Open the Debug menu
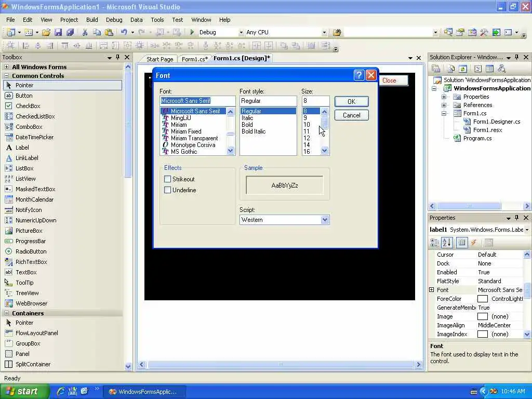Image resolution: width=532 pixels, height=399 pixels. tap(114, 20)
